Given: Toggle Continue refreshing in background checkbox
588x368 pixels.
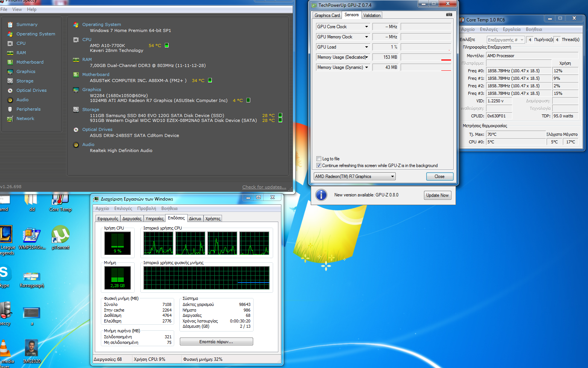Looking at the screenshot, I should click(x=319, y=166).
